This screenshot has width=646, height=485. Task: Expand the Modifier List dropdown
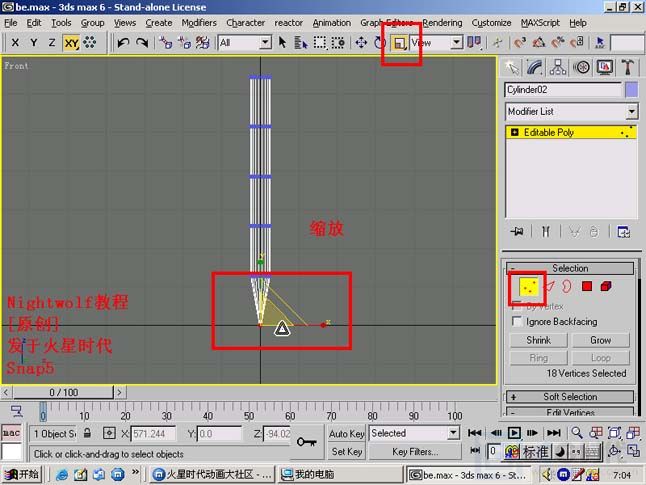click(x=632, y=111)
